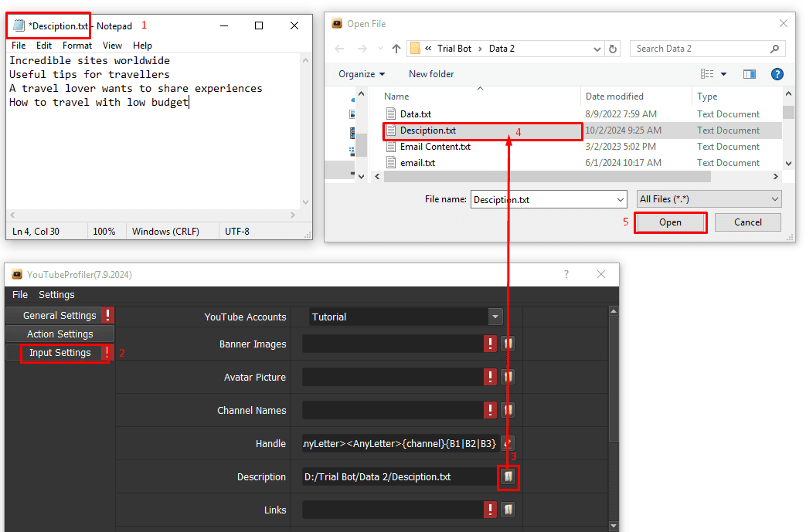Click the Banner Images input field

pos(393,344)
